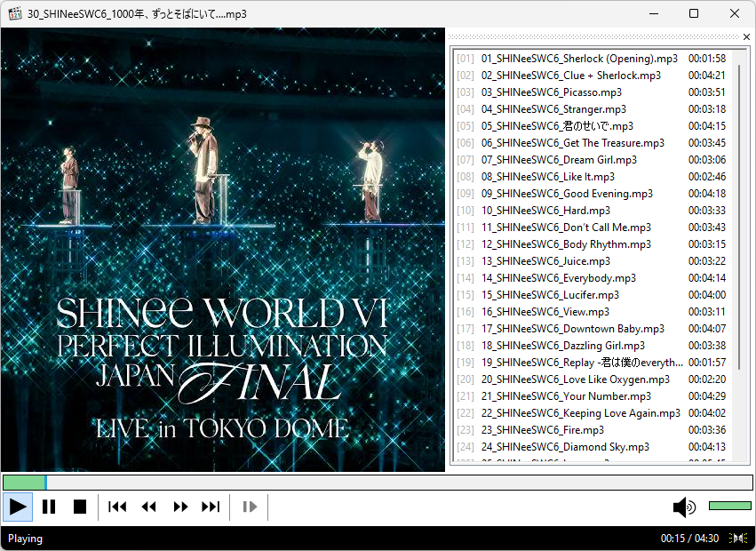Select 04_SHINeeSWC6_Stranger.mp3 track
The width and height of the screenshot is (756, 551).
click(x=592, y=109)
